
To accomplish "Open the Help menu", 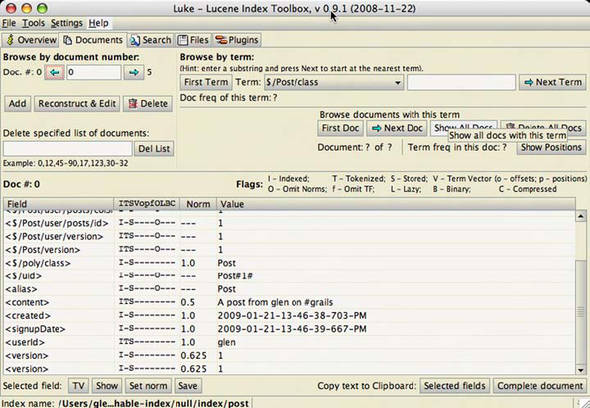I will (x=99, y=23).
